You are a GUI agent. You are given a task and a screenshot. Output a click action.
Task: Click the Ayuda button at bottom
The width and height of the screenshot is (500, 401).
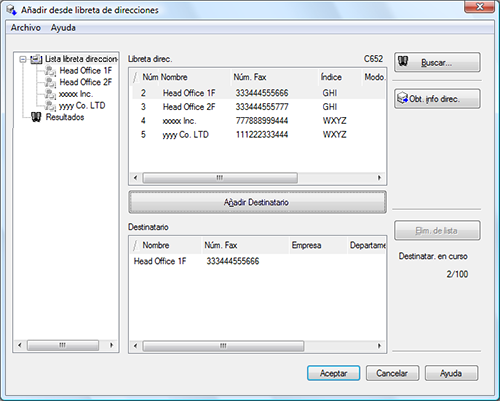pos(451,373)
